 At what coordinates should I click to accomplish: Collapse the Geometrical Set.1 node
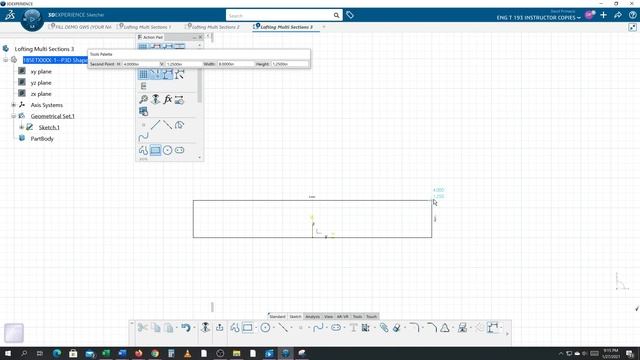[13, 116]
